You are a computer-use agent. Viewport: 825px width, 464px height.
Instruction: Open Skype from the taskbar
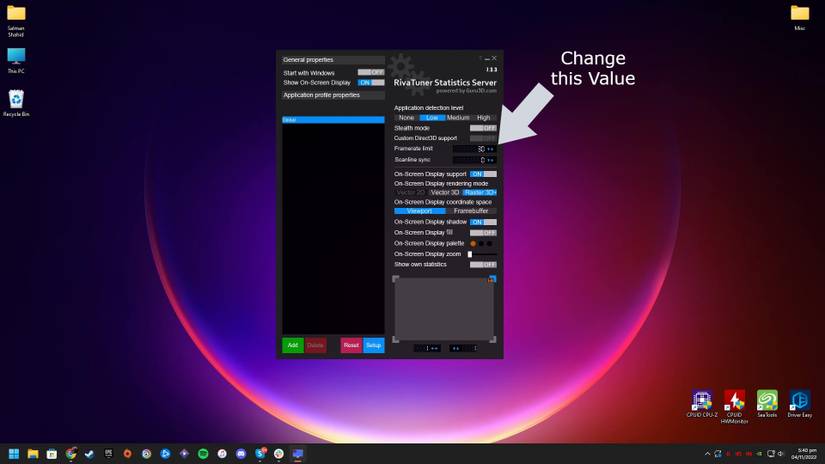coord(260,453)
